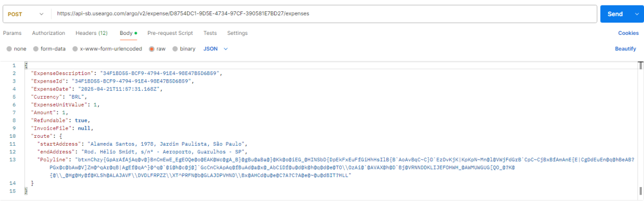Screen dimensions: 644x201
Task: Click the "route" key on line 10
Action: tap(43, 137)
